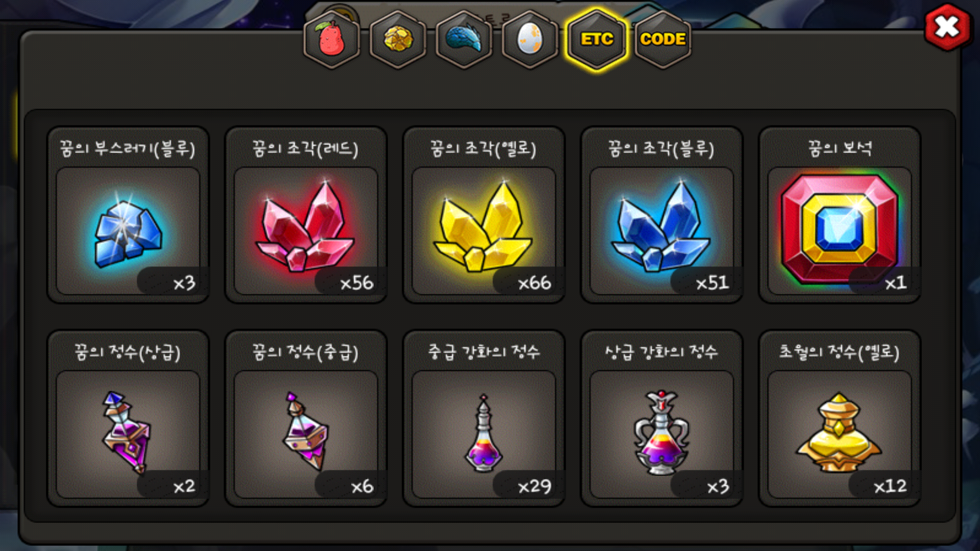Switch to the ETC tab

pos(596,39)
